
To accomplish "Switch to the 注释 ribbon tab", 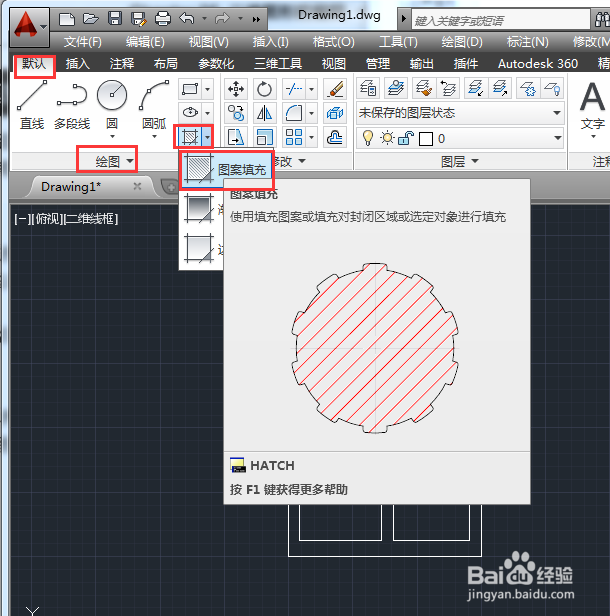I will pyautogui.click(x=122, y=63).
